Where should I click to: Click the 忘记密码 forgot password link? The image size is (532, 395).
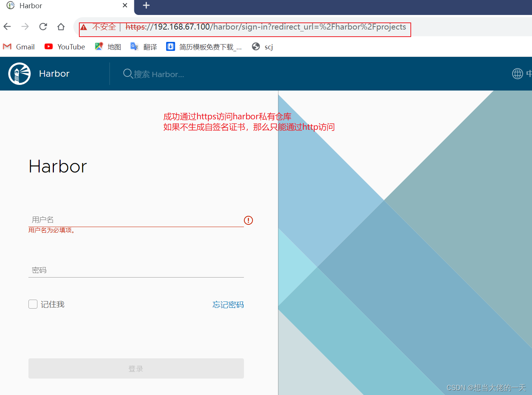click(228, 304)
